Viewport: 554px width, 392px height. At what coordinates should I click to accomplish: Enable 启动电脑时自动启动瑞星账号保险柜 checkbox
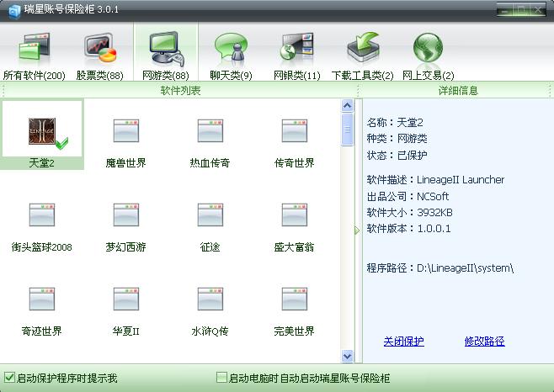pos(221,377)
